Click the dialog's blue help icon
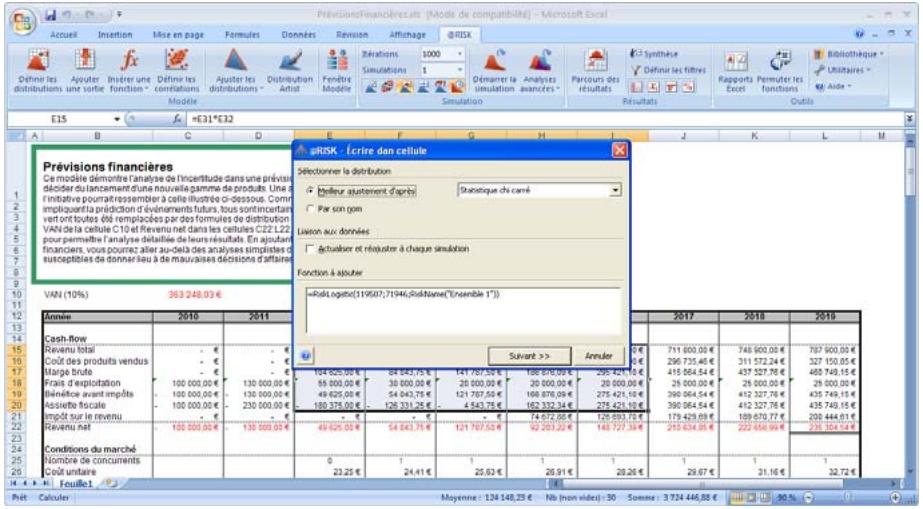This screenshot has width=923, height=509. click(x=303, y=356)
